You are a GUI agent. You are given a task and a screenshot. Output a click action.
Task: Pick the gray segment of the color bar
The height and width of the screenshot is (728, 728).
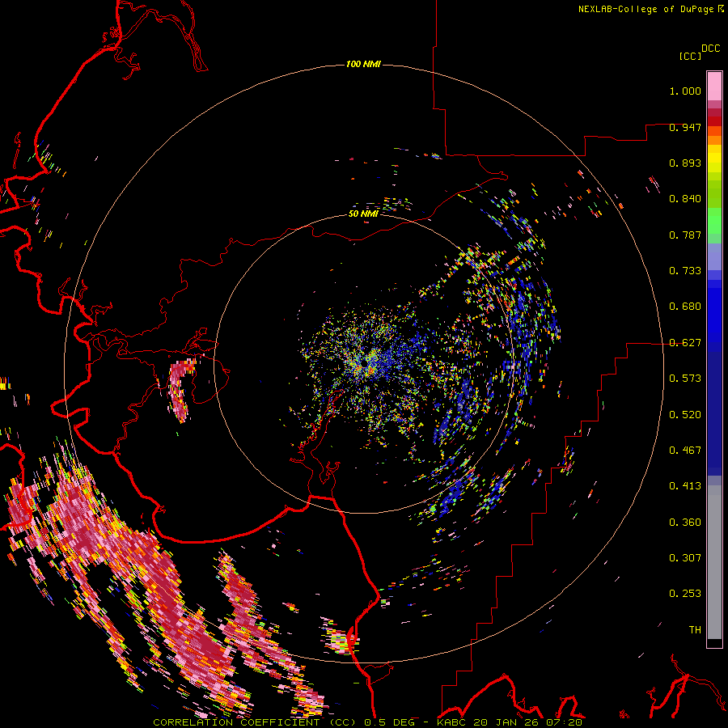[714, 562]
